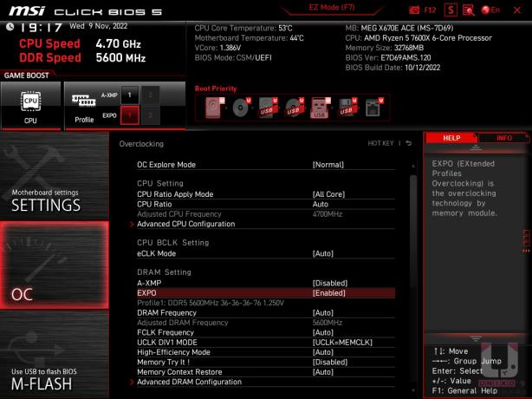Select the hard disk boot device icon
The image size is (532, 399).
[214, 108]
